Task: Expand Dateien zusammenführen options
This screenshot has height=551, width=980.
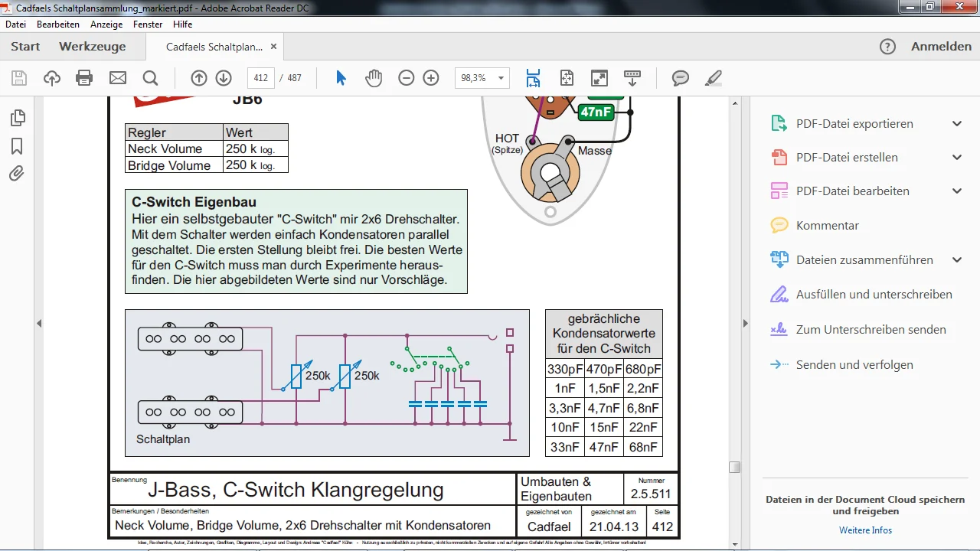Action: pyautogui.click(x=956, y=260)
